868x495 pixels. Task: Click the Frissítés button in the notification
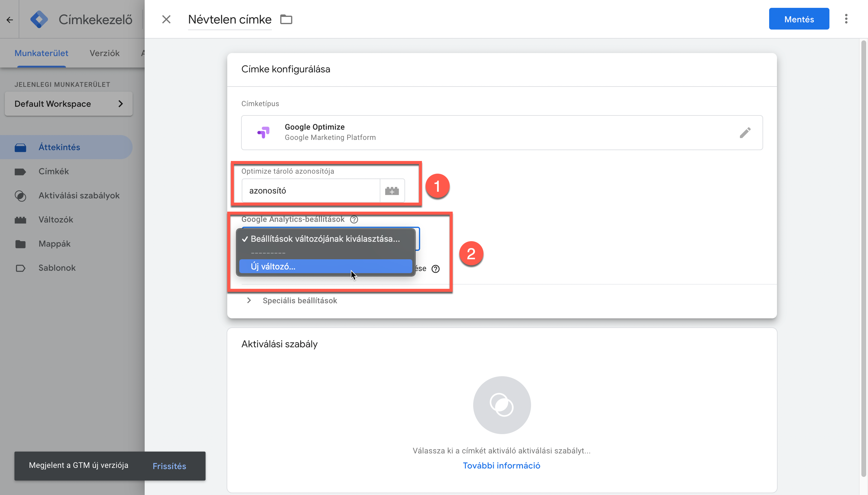169,466
